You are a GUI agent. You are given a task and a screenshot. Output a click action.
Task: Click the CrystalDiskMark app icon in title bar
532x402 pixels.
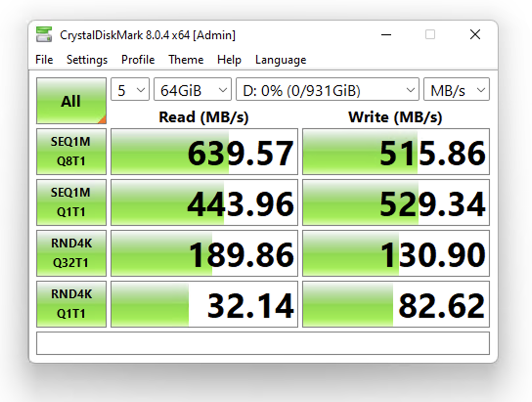point(44,35)
